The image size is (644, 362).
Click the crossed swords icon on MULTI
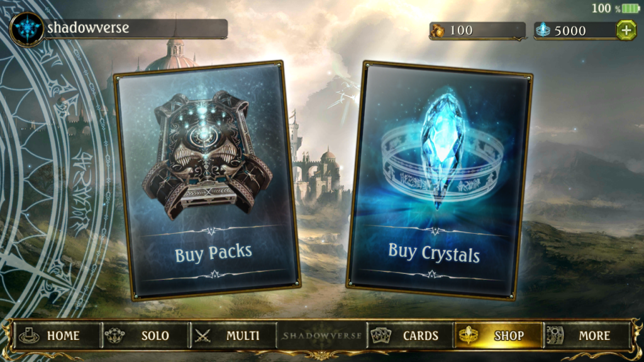pyautogui.click(x=203, y=336)
